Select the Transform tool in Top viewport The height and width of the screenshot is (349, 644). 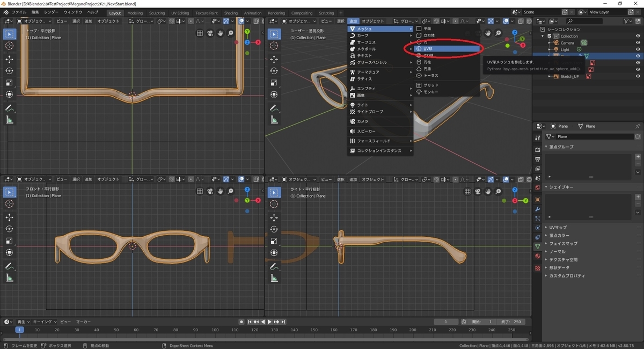pos(9,94)
